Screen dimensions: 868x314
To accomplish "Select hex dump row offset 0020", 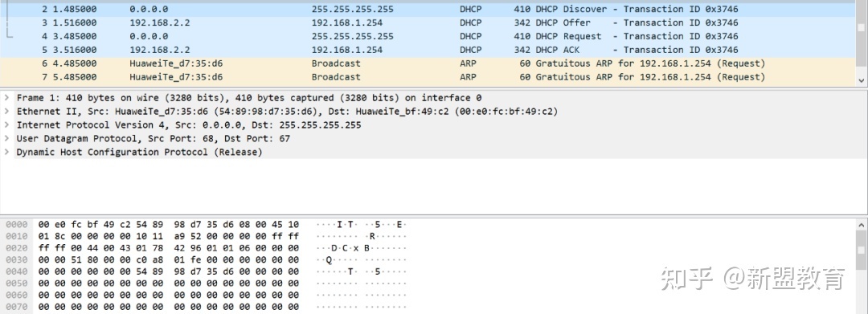I will click(x=206, y=247).
